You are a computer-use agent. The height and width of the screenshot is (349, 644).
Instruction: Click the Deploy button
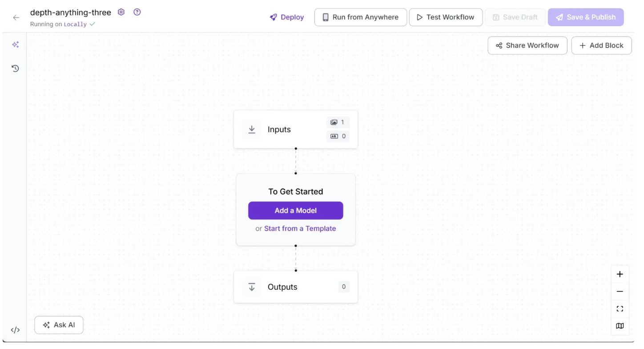tap(287, 17)
